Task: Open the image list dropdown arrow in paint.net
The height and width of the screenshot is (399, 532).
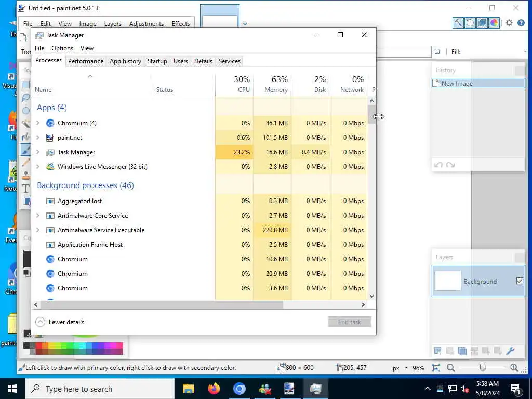Action: click(245, 24)
